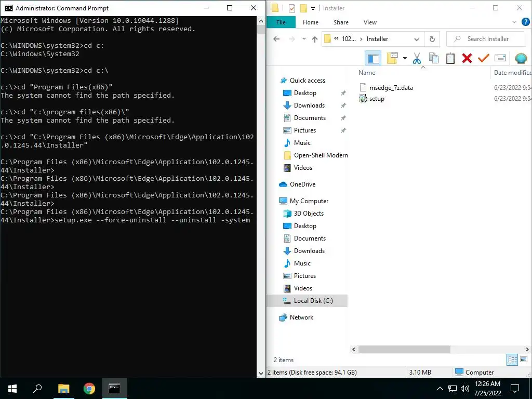Click the 102... breadcrumb segment
The height and width of the screenshot is (399, 532).
tap(349, 39)
